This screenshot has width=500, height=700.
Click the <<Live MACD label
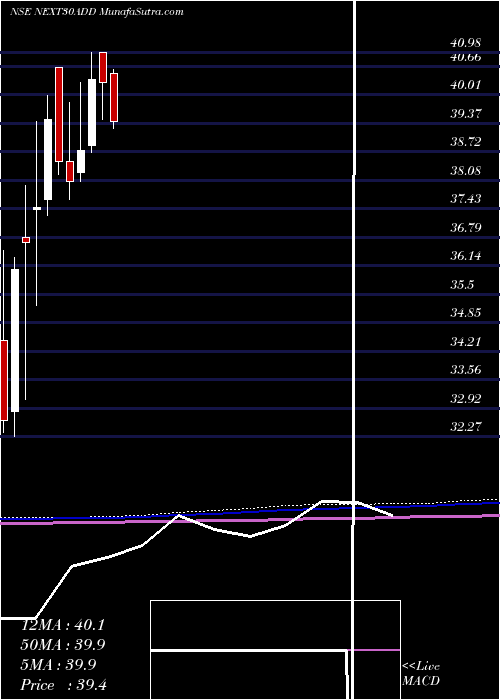[421, 674]
